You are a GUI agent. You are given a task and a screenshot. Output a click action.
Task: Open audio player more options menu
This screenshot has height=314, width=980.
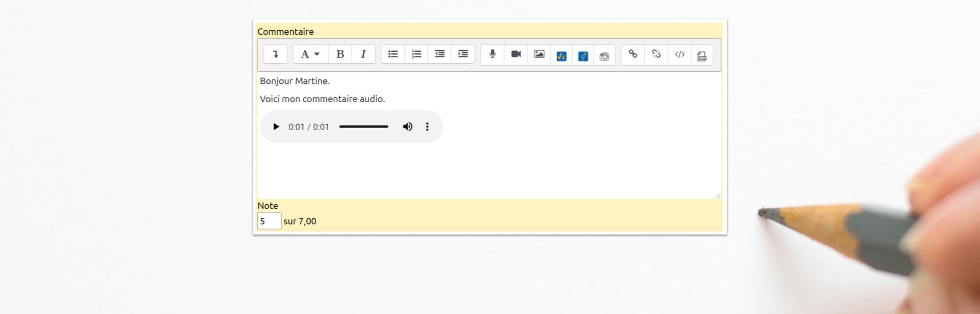pos(427,127)
